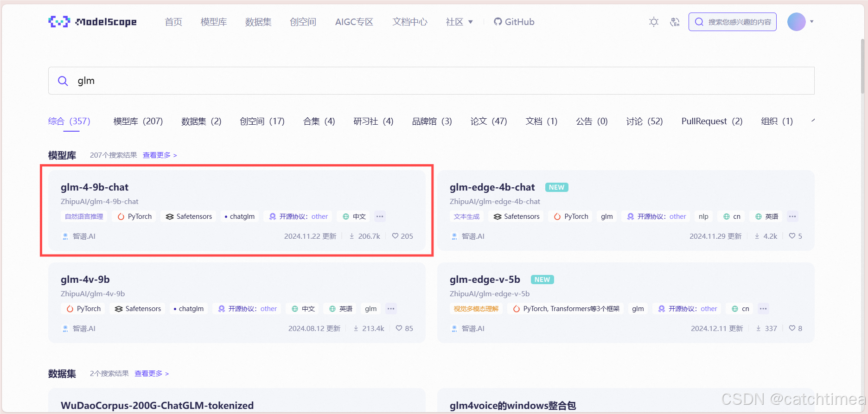Click the top-right search box 搜索您感兴趣的内容

click(x=733, y=22)
